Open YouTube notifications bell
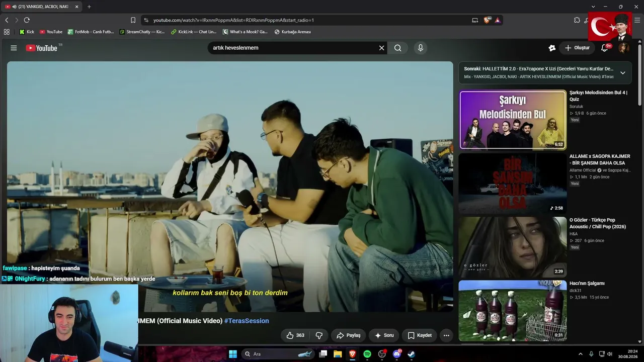 605,48
